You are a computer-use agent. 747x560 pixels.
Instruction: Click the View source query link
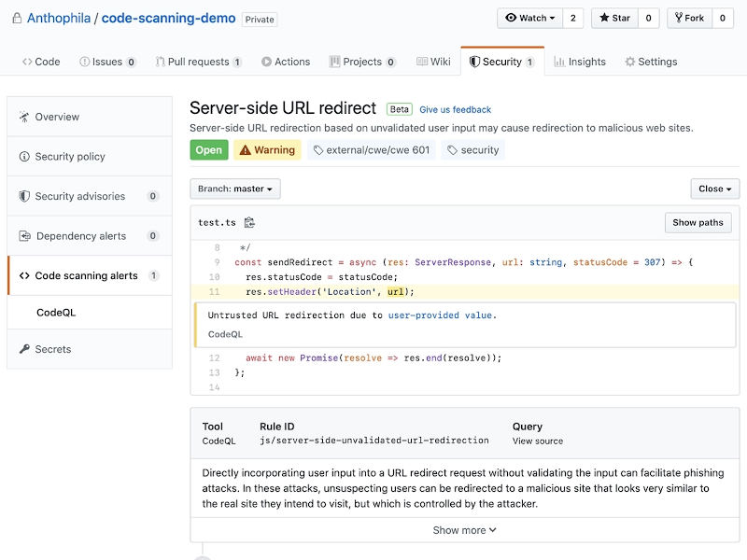pos(538,441)
